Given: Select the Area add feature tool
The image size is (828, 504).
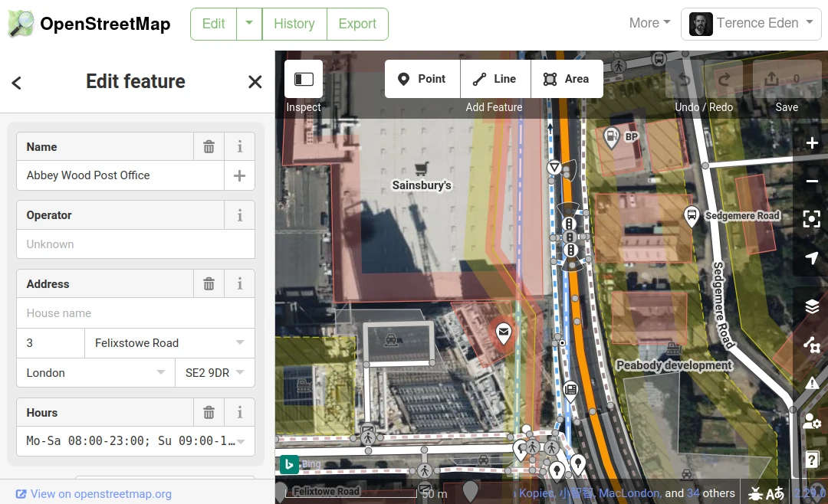Looking at the screenshot, I should pos(567,79).
